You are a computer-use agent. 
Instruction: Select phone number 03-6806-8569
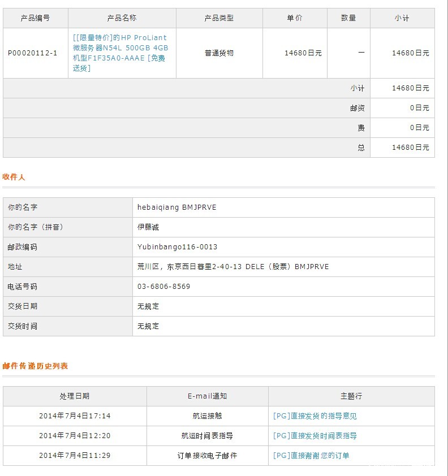tap(163, 286)
